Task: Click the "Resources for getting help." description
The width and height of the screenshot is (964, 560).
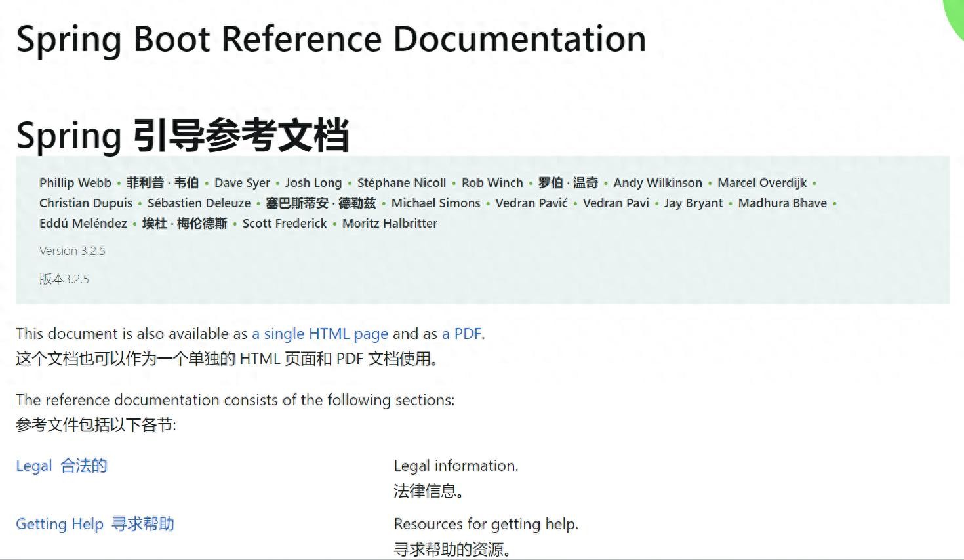Action: 486,524
